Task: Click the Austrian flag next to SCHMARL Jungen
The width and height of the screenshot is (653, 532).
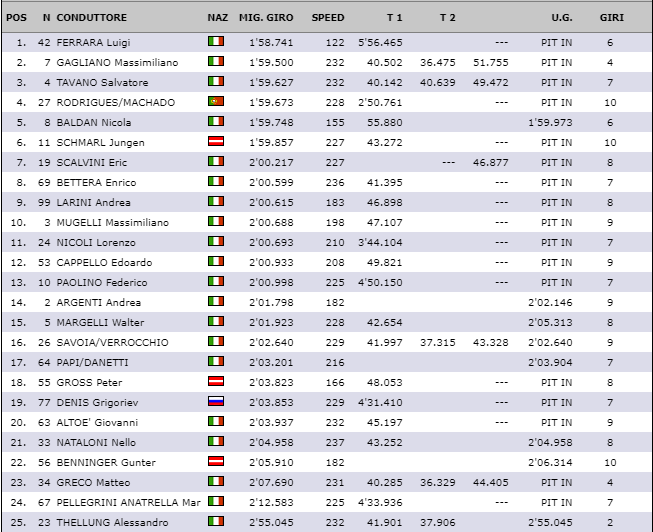Action: pyautogui.click(x=216, y=141)
